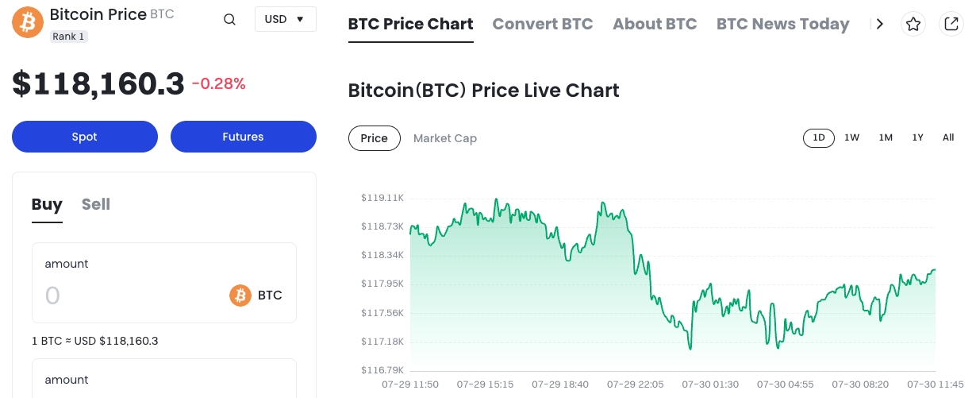This screenshot has height=398, width=980.
Task: Click the blue Futures button
Action: click(x=243, y=137)
